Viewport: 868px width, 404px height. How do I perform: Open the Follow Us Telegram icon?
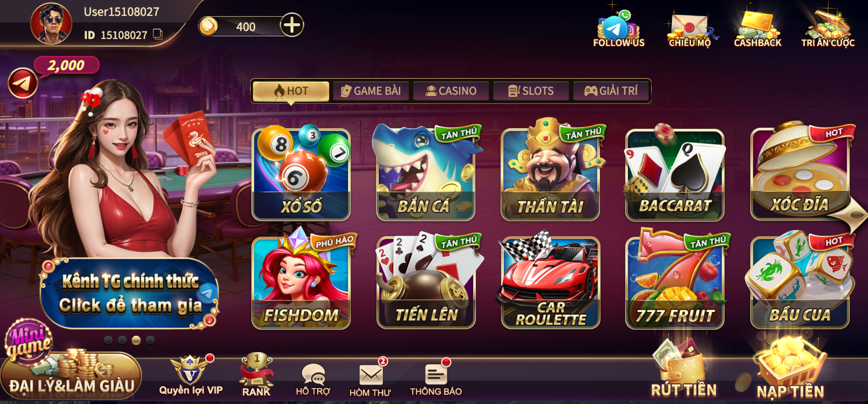tap(619, 29)
